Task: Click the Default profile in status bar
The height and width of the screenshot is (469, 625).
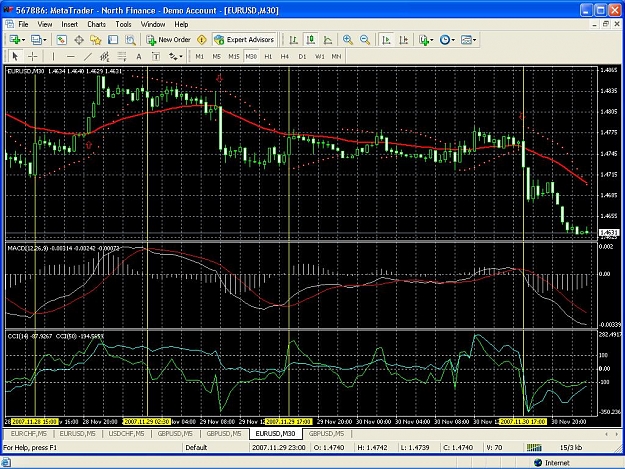Action: click(196, 447)
